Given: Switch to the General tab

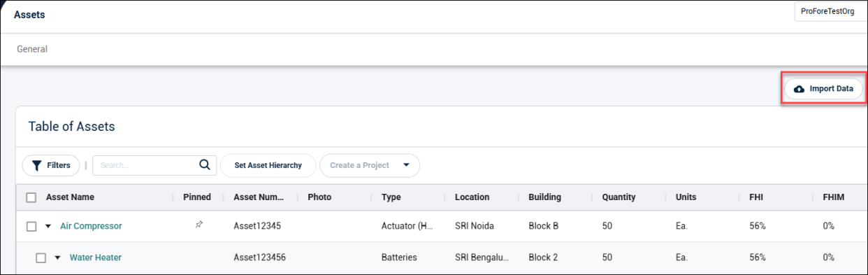Looking at the screenshot, I should (32, 50).
